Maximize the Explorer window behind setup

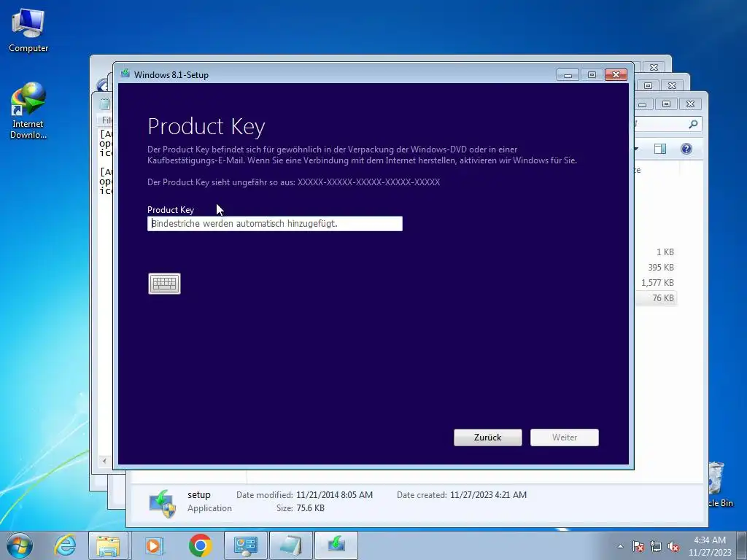click(666, 104)
